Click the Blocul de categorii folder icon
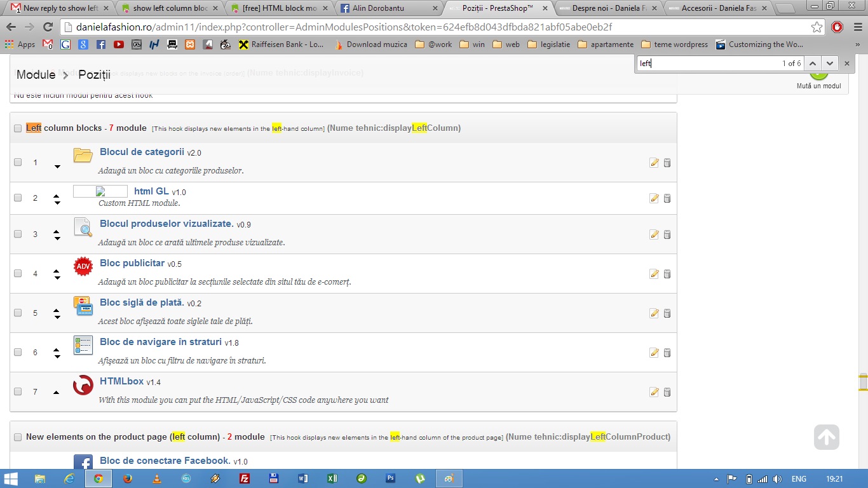Viewport: 868px width, 488px height. [83, 155]
